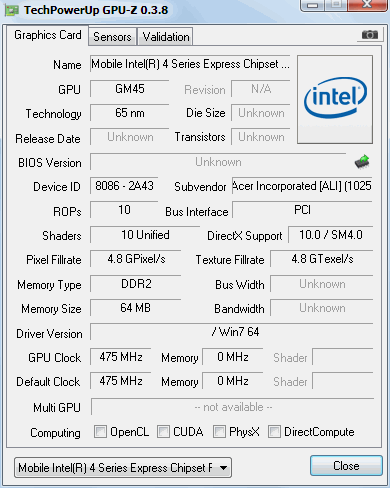Click the Computing label

(55, 433)
